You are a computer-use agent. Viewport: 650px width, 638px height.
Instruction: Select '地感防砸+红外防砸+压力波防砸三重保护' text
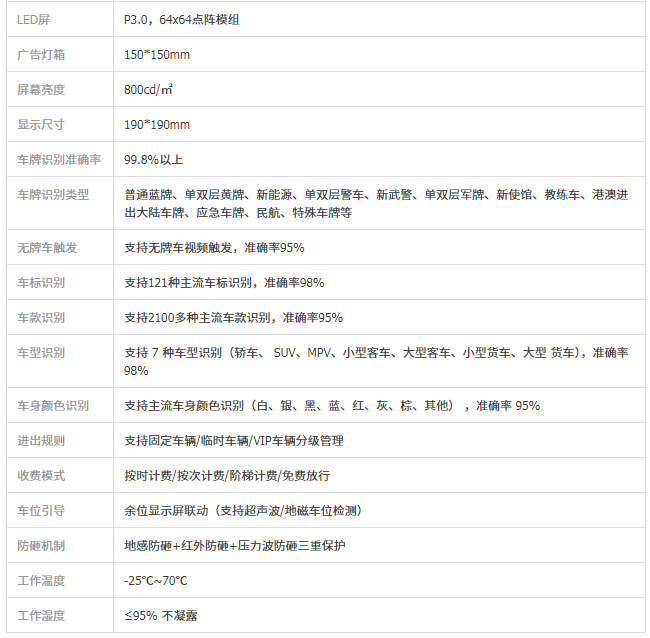coord(235,546)
